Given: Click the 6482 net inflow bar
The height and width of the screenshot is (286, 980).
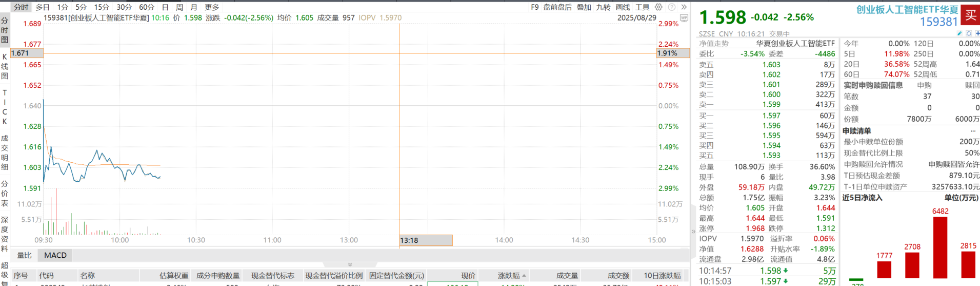Looking at the screenshot, I should click(940, 247).
